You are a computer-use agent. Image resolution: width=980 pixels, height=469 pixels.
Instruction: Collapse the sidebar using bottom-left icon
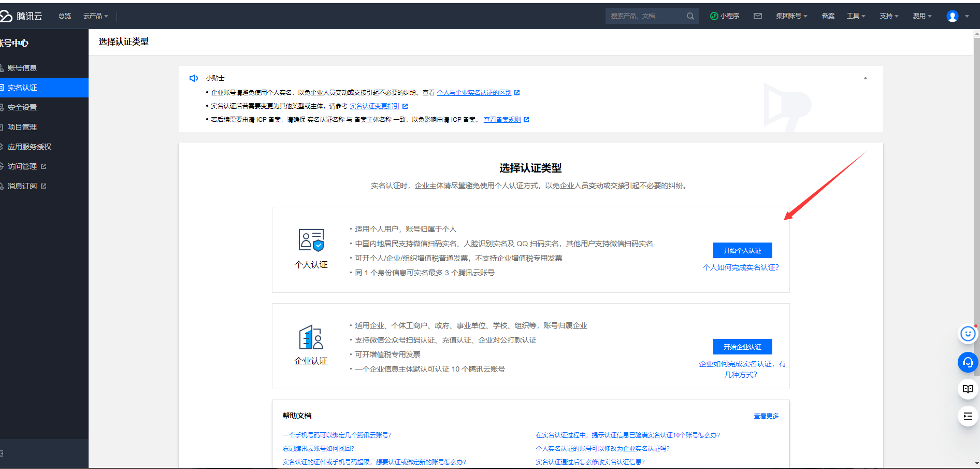click(x=2, y=453)
